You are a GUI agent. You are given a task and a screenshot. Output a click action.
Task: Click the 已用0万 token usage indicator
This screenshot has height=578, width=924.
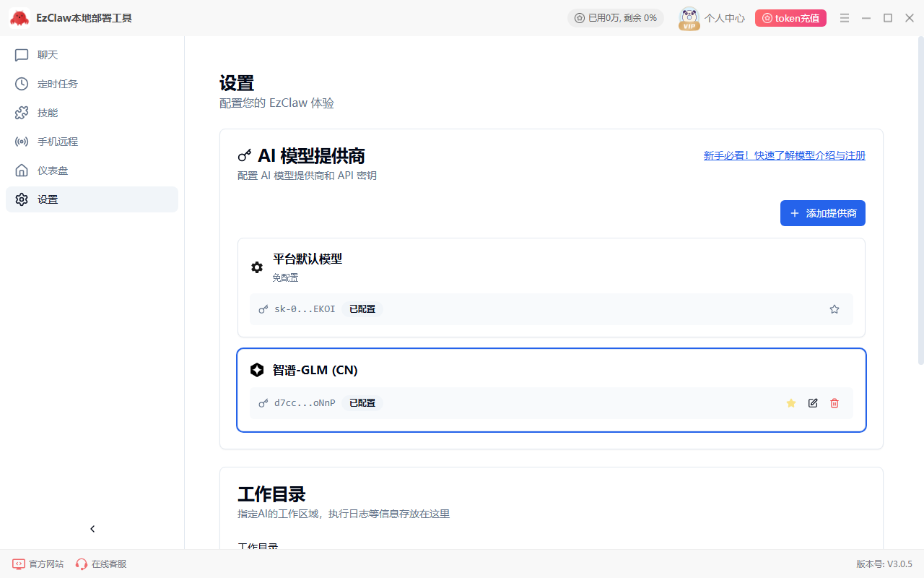pos(615,18)
